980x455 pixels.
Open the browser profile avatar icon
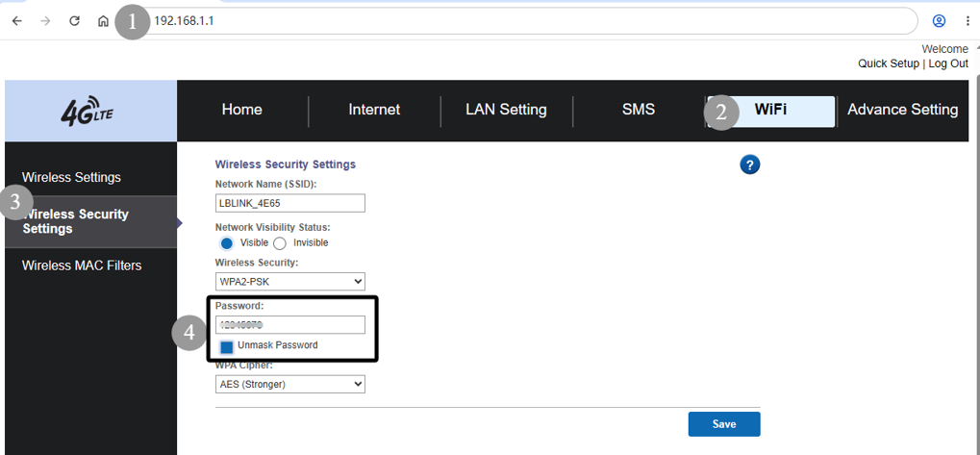click(x=939, y=20)
